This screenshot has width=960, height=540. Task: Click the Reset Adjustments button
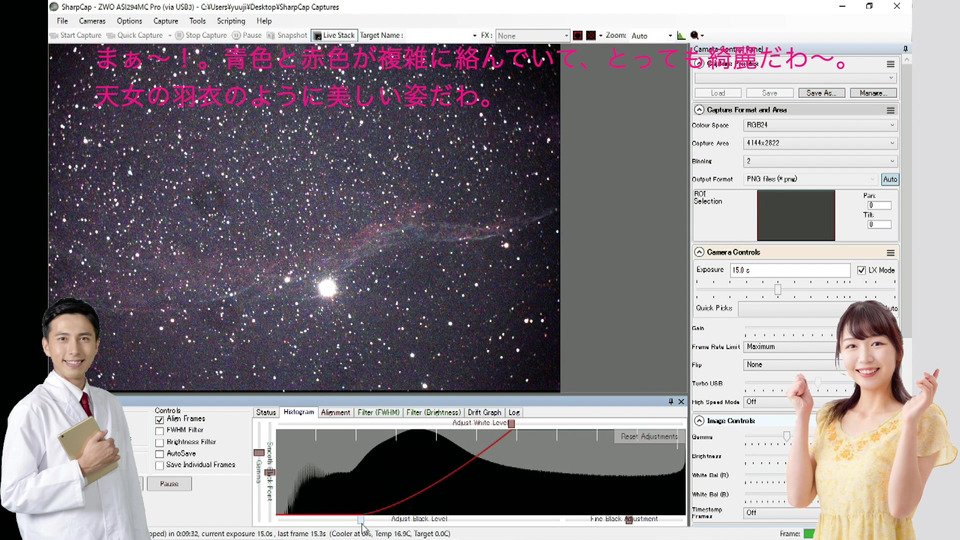click(649, 436)
